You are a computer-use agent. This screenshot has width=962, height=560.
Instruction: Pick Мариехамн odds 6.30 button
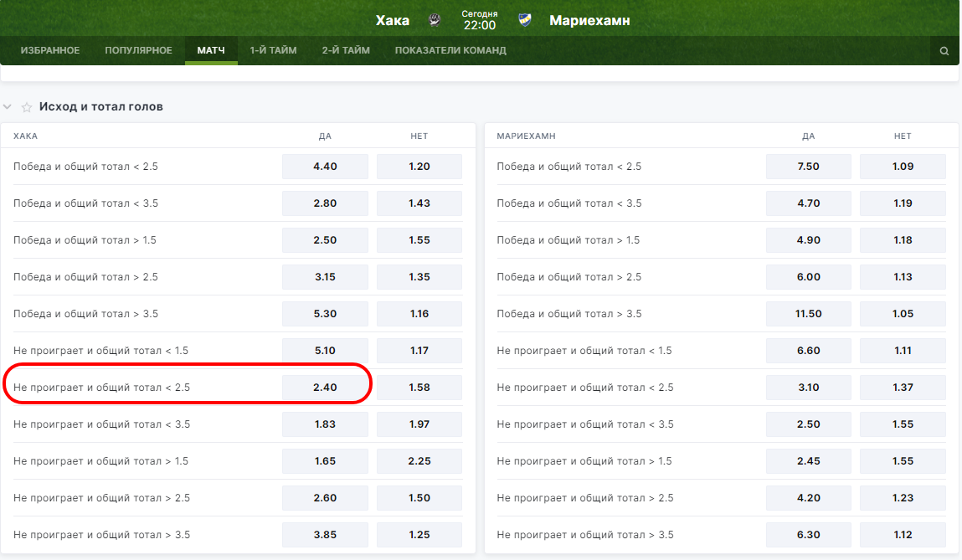(x=809, y=534)
